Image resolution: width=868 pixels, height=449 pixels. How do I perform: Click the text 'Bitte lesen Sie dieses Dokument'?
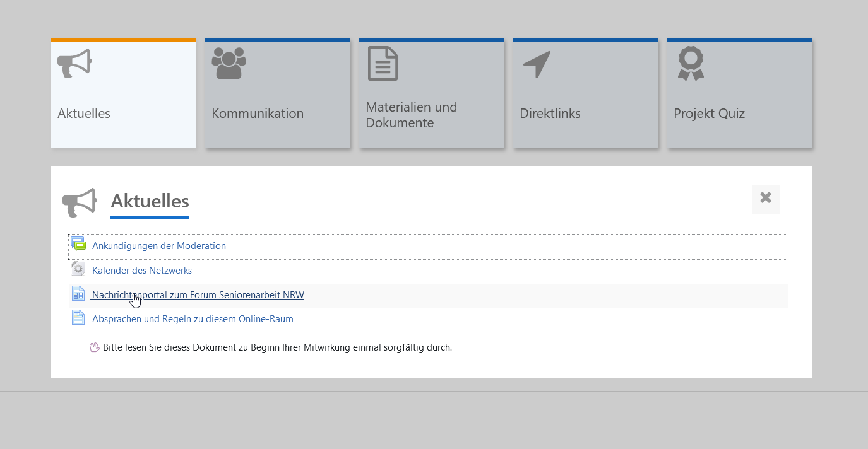(x=168, y=347)
